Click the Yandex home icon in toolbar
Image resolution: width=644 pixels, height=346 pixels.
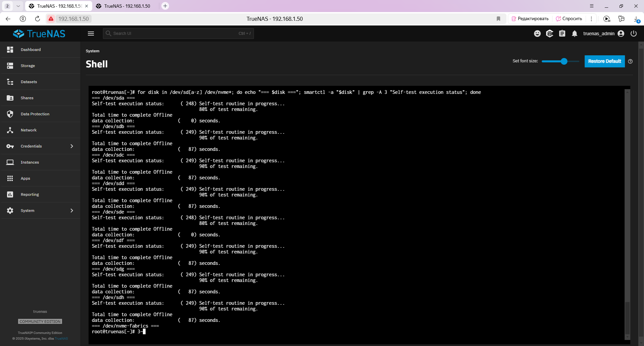tap(23, 19)
